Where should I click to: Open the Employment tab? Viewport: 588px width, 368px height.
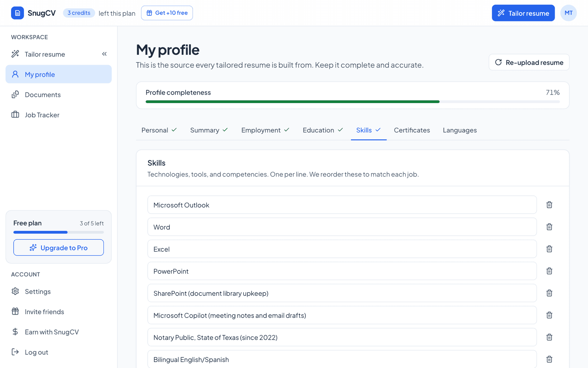[x=265, y=130]
